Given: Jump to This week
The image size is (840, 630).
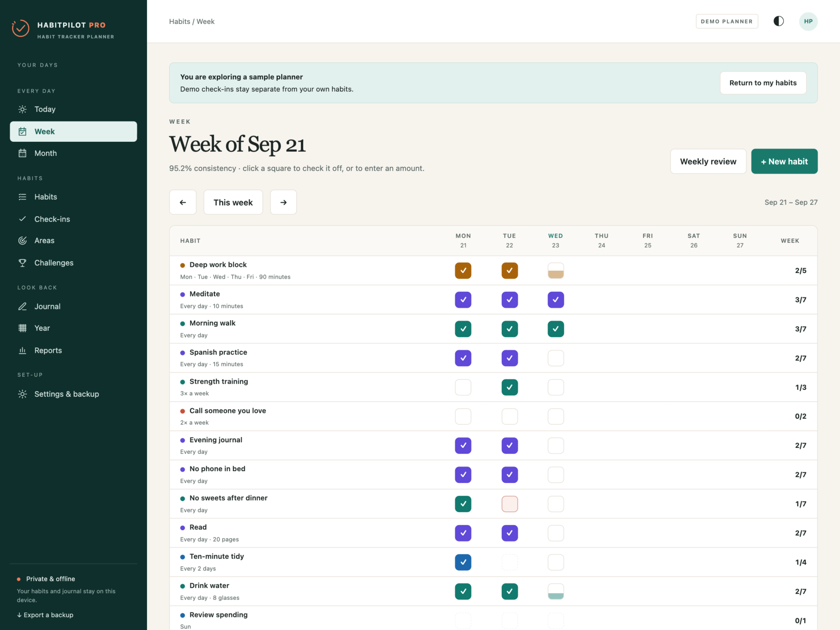Looking at the screenshot, I should click(233, 202).
